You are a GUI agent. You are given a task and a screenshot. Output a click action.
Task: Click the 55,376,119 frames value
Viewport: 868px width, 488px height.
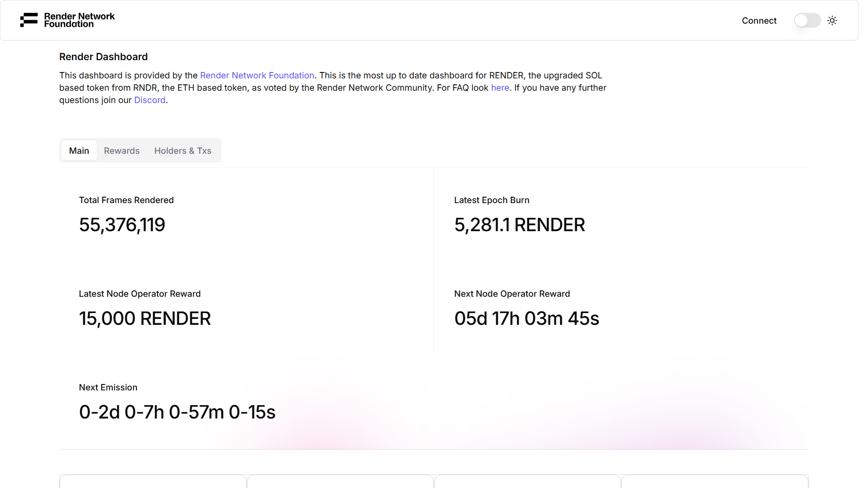click(122, 225)
